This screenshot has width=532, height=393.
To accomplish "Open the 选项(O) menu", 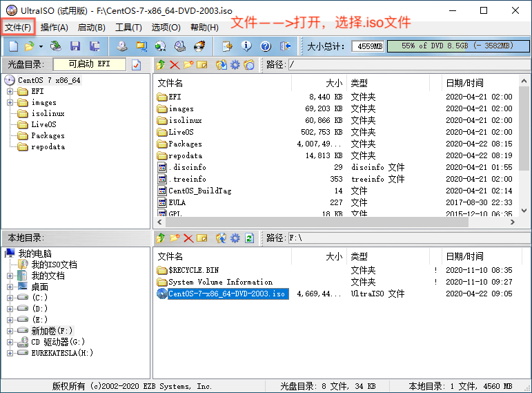I will pos(166,27).
